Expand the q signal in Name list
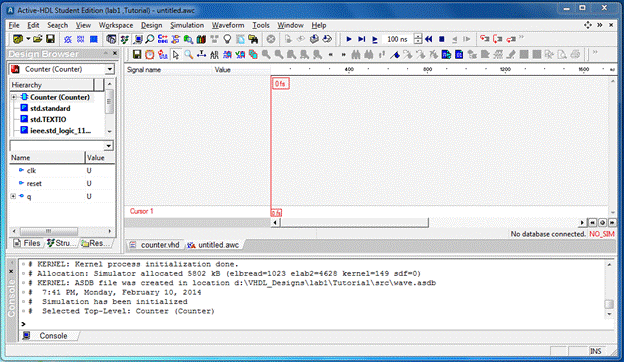Viewport: 624px width, 362px height. pos(13,196)
